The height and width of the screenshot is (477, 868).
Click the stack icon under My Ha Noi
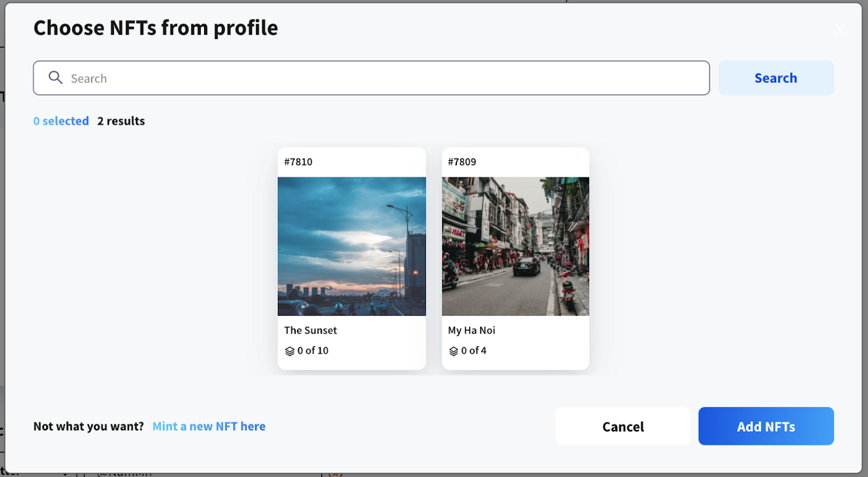(x=453, y=351)
